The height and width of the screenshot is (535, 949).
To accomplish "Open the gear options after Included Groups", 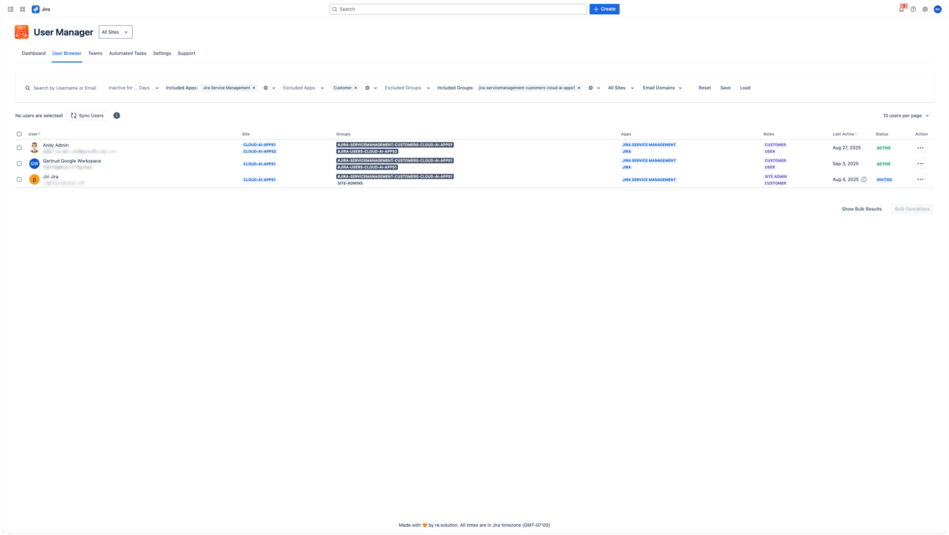I will 591,88.
